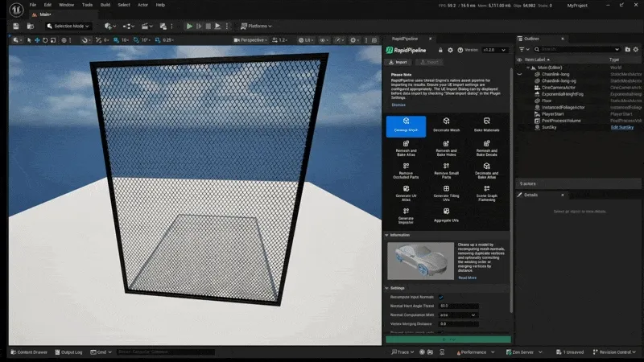
Task: Toggle Recompute Input Normals checkbox
Action: pyautogui.click(x=441, y=297)
